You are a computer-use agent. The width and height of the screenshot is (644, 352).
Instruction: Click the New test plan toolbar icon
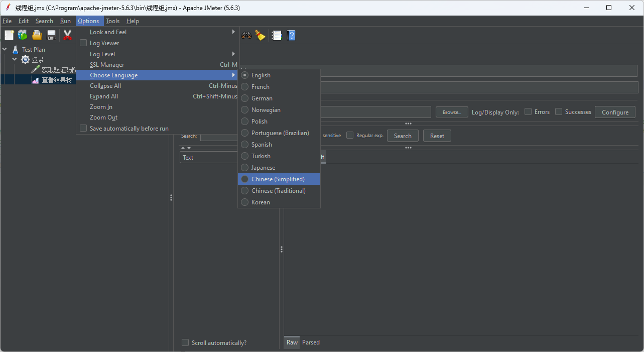click(9, 35)
